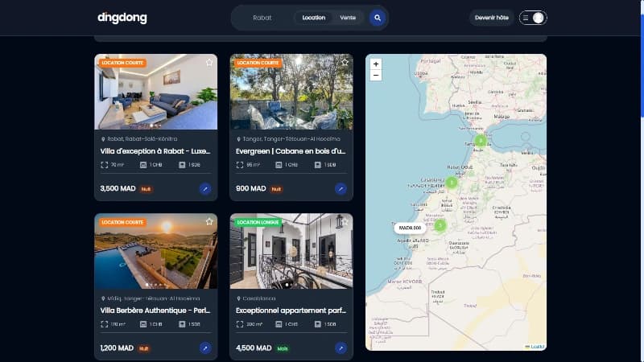Click the arrow button on Villa Berbère card

(x=205, y=348)
